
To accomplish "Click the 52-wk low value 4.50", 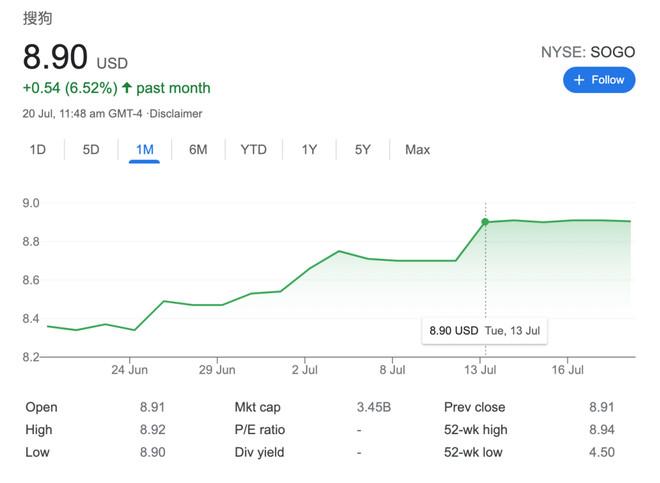I will [x=601, y=452].
